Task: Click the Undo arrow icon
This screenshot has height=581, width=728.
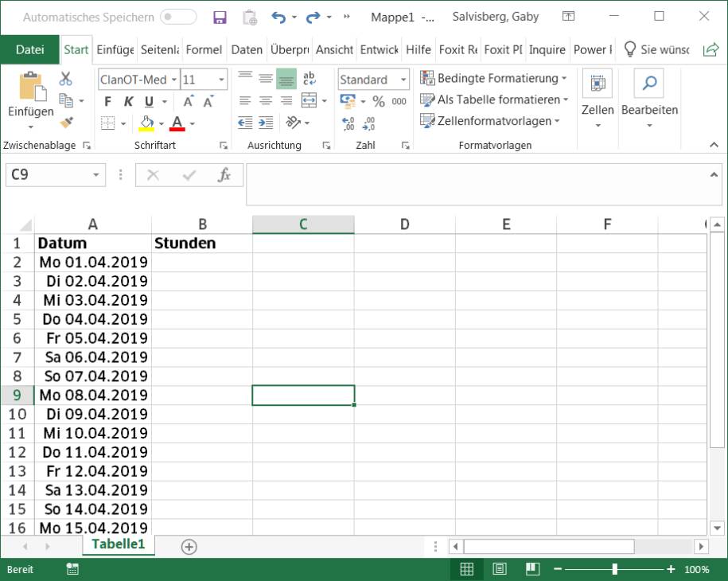Action: pos(278,17)
